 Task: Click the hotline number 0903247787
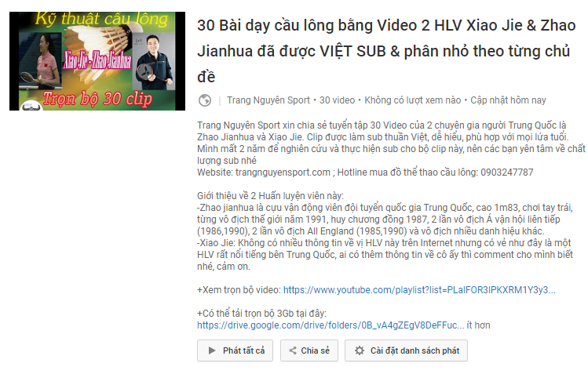pos(507,172)
